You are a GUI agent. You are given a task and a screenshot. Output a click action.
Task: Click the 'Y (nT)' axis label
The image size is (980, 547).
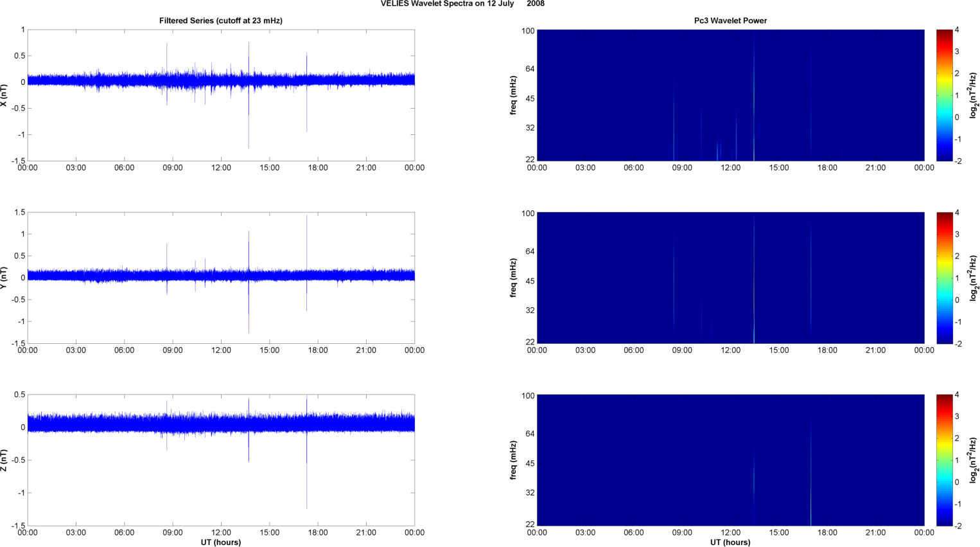pyautogui.click(x=4, y=278)
